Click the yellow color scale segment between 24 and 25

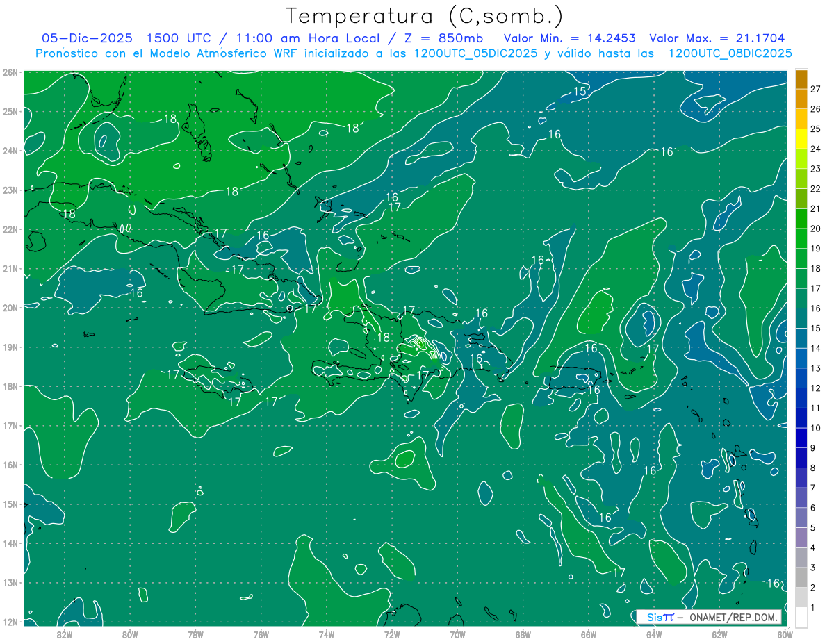coord(801,139)
